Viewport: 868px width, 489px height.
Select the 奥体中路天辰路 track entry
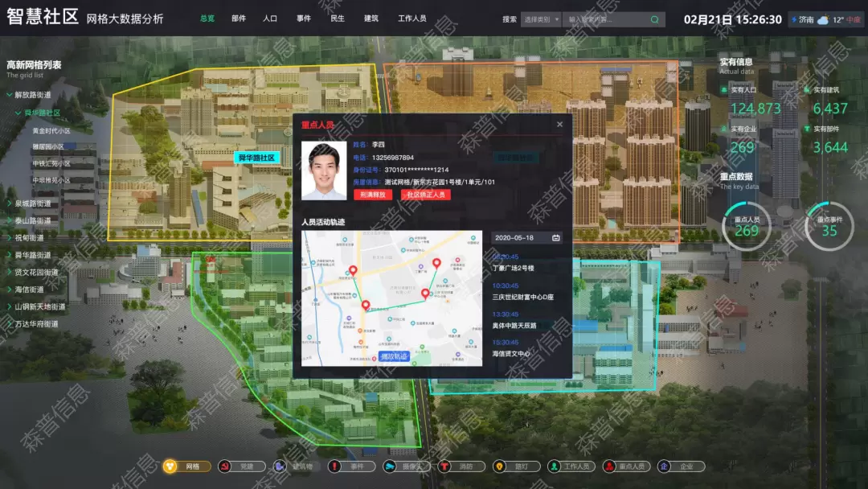click(x=514, y=326)
